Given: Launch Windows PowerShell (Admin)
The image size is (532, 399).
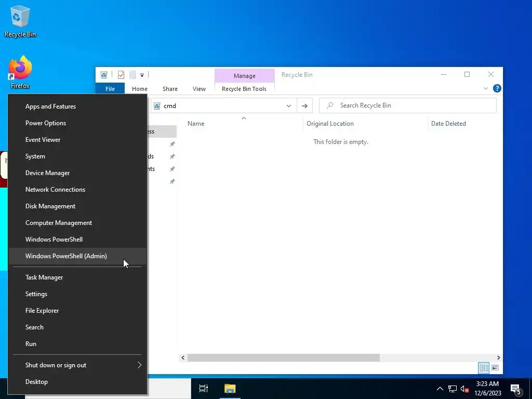Looking at the screenshot, I should (x=77, y=256).
